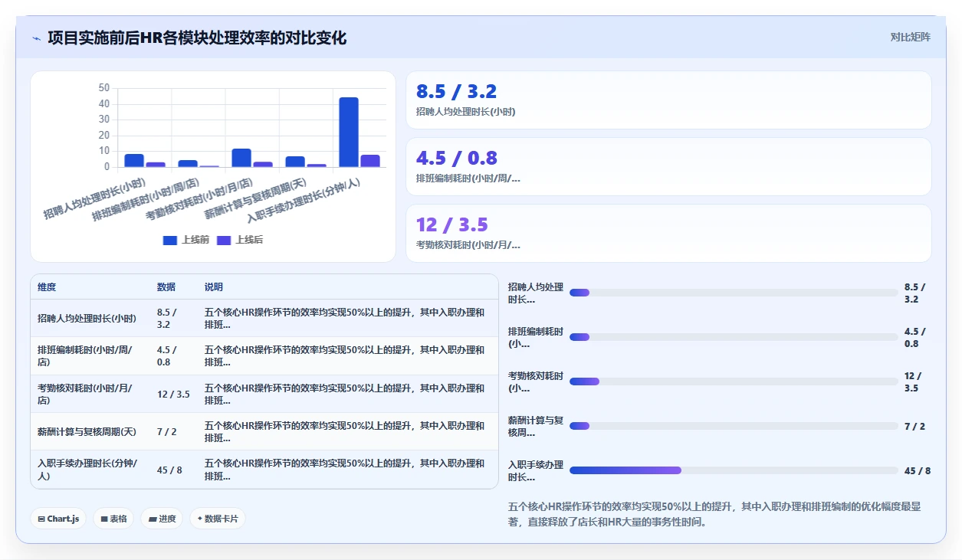
Task: Click the 维度 column header
Action: (x=47, y=287)
